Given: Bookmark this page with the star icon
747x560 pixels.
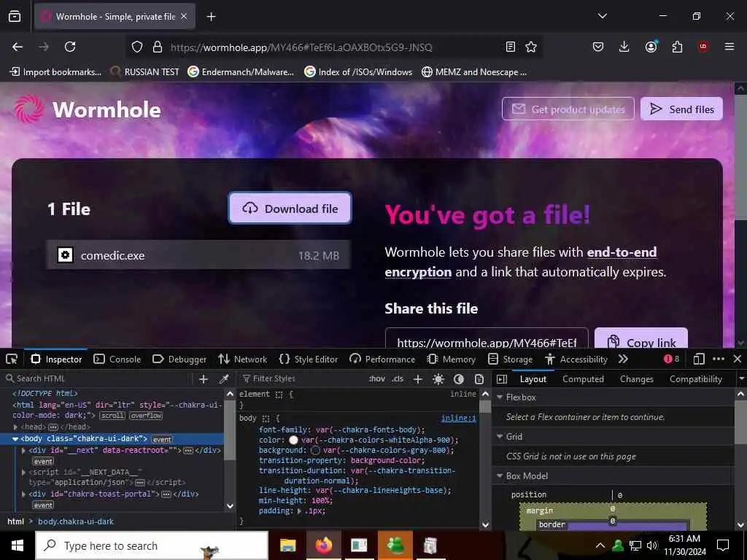Looking at the screenshot, I should point(531,47).
